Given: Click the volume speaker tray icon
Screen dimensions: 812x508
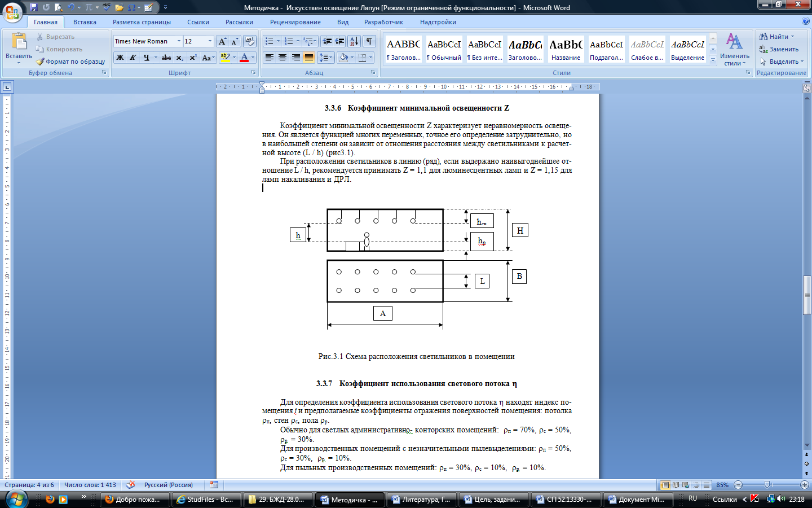Looking at the screenshot, I should pyautogui.click(x=781, y=499).
